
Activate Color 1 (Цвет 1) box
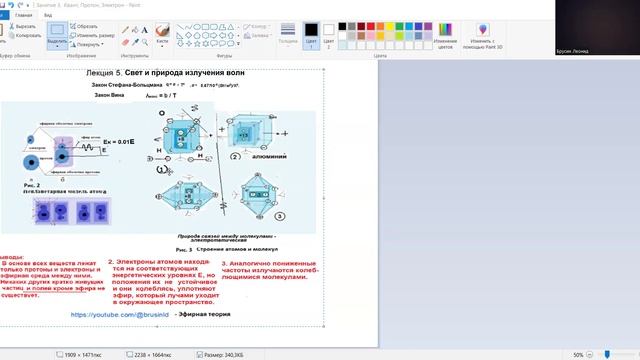click(x=311, y=36)
